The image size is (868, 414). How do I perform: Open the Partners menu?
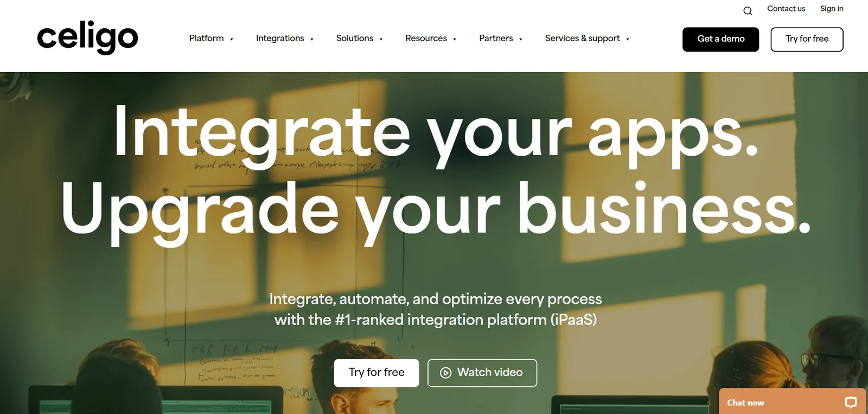[496, 39]
